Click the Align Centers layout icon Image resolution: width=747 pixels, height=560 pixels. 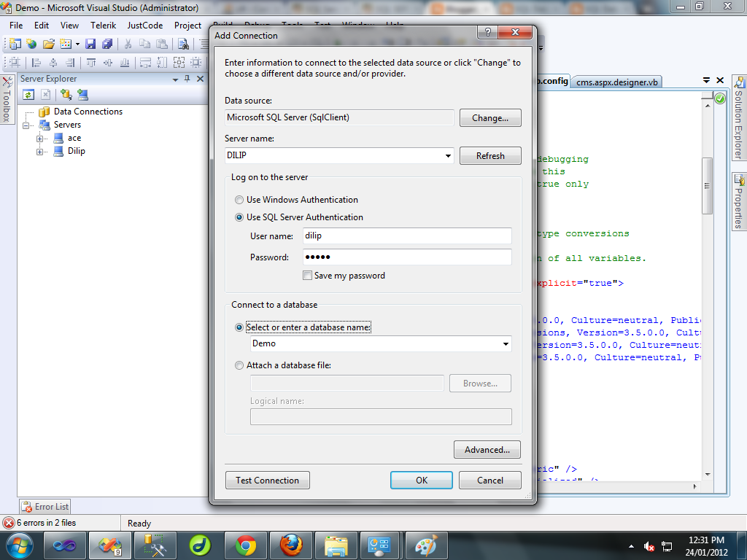[x=53, y=63]
